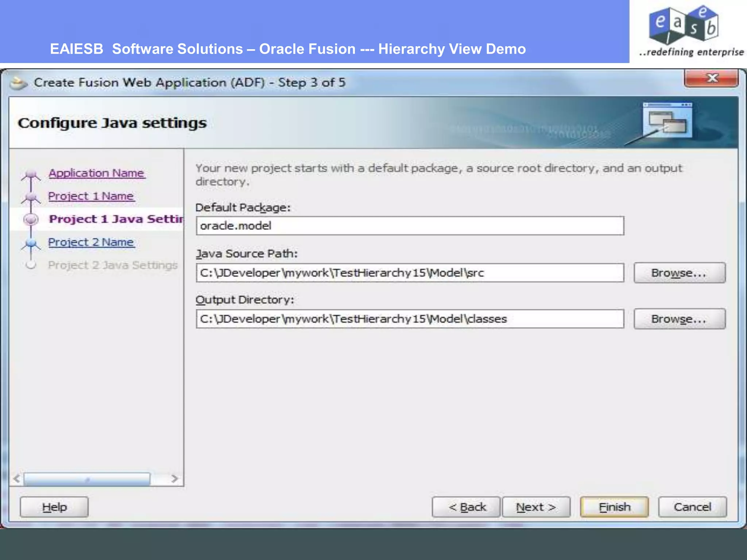
Task: Click the Output Directory label
Action: [245, 300]
